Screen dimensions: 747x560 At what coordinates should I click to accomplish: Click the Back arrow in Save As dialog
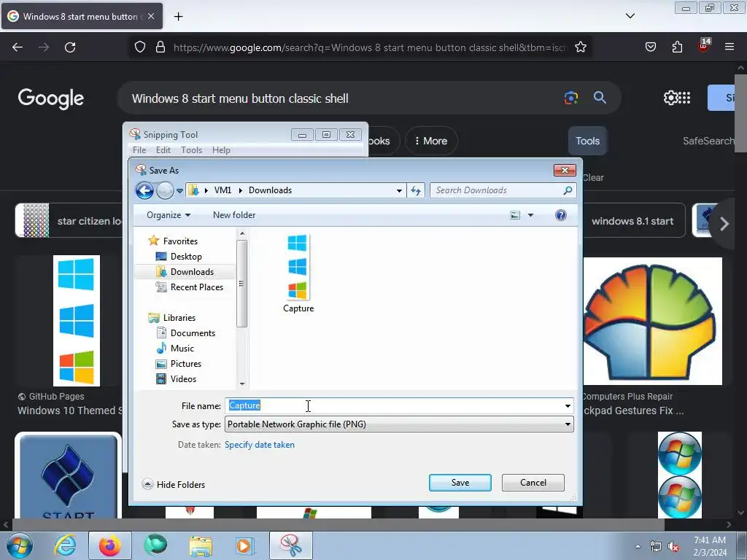click(x=144, y=190)
